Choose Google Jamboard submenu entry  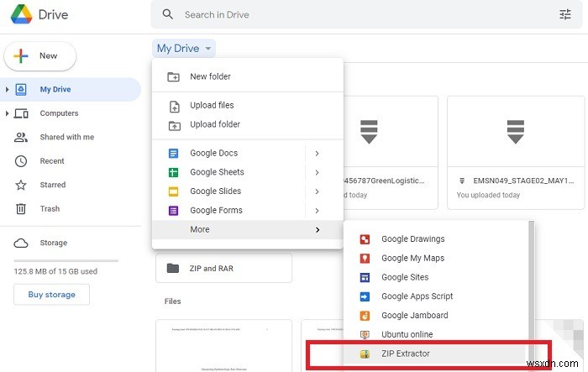(437, 316)
